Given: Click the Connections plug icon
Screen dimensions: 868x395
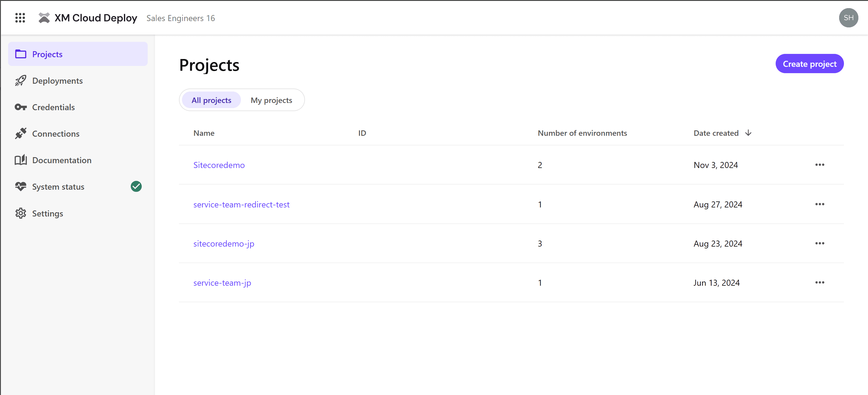Looking at the screenshot, I should (20, 134).
